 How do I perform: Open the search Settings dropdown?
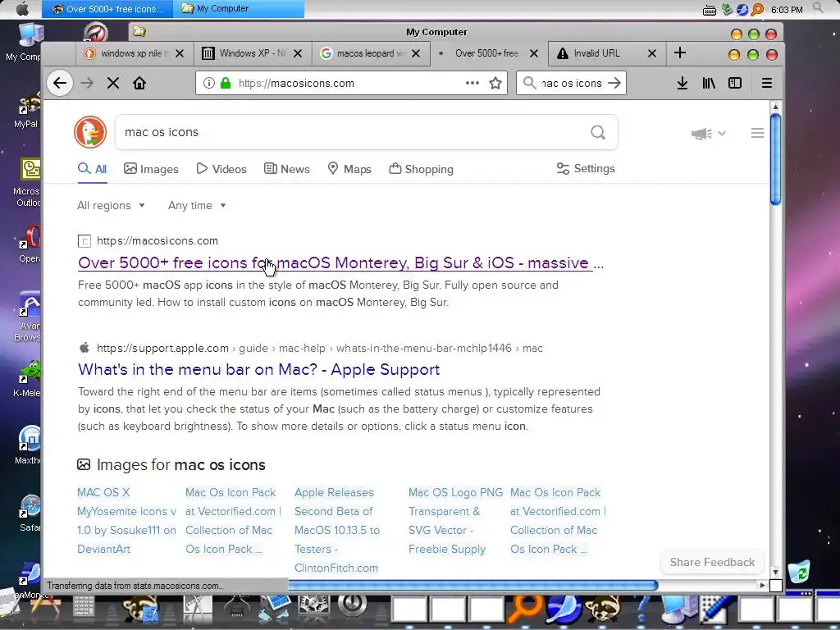click(586, 169)
